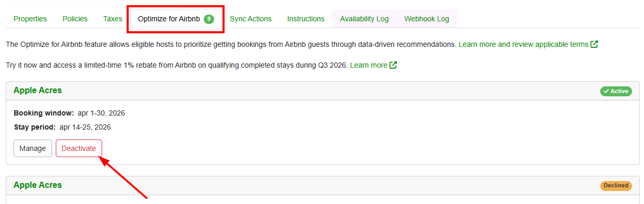
Task: Open the Taxes tab
Action: click(x=113, y=19)
